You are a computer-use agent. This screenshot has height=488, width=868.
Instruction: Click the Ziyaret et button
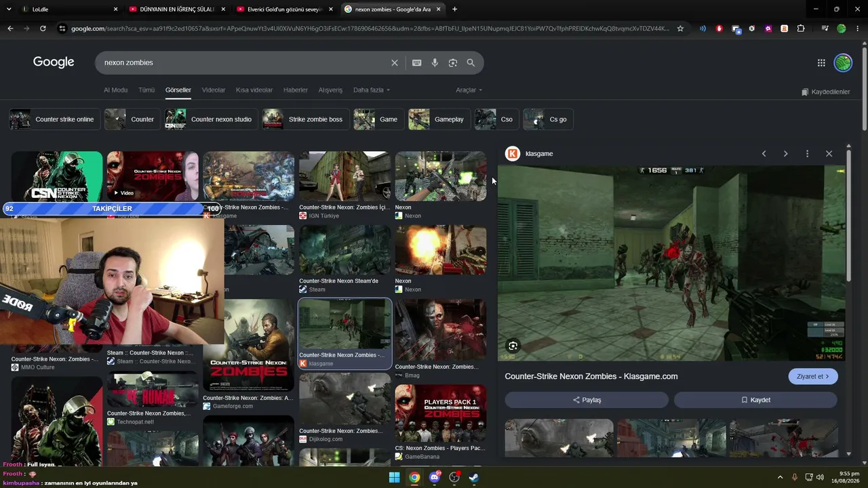[x=813, y=377]
